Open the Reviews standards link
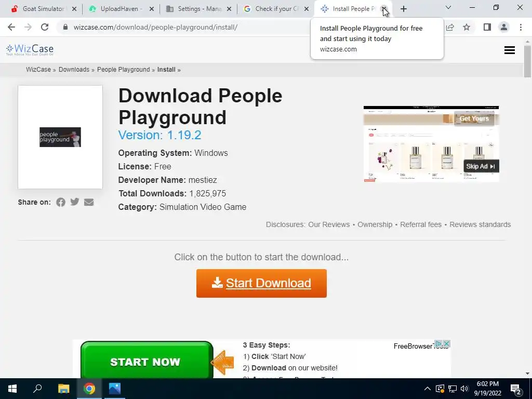Viewport: 532px width, 399px height. pos(480,224)
